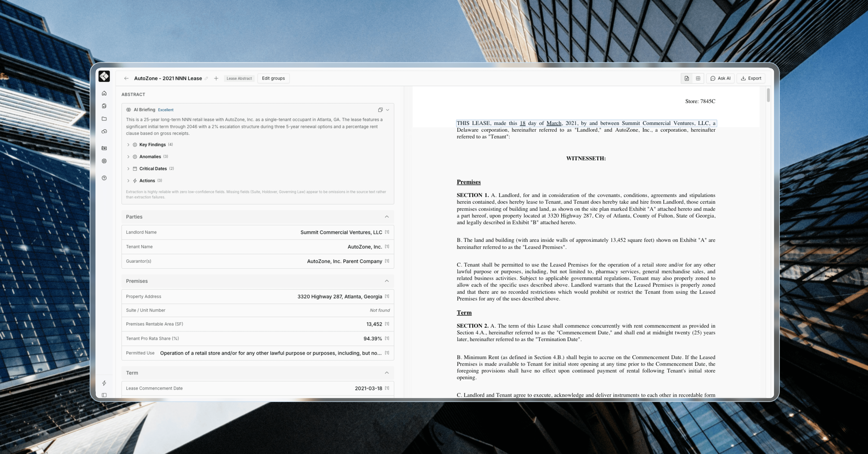Screen dimensions: 868x454
Task: Open settings gear in left sidebar
Action: click(104, 161)
